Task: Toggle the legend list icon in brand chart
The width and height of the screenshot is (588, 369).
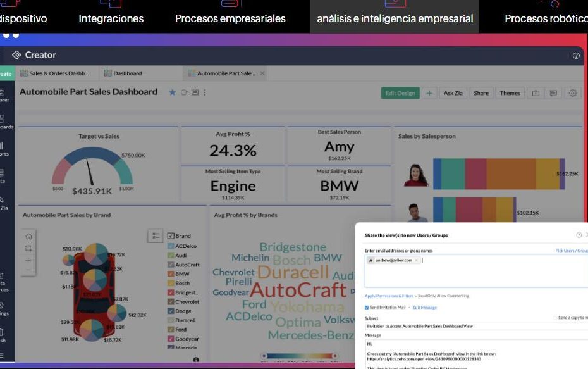Action: point(156,235)
